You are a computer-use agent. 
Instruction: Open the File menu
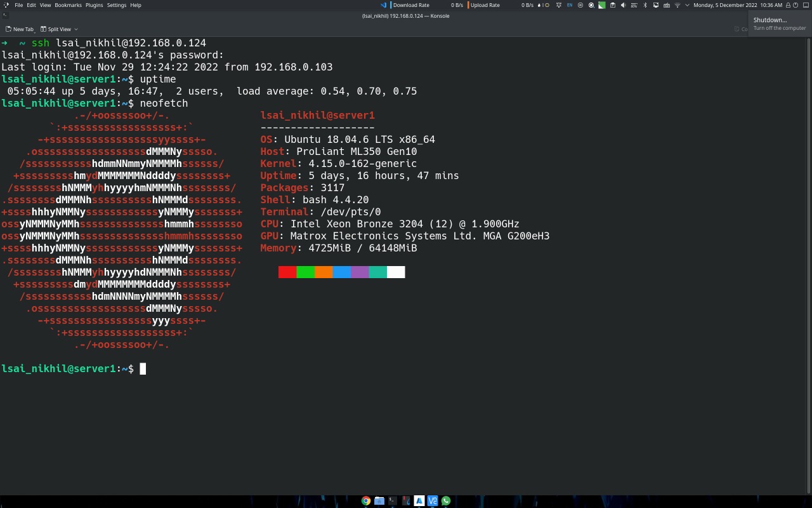pyautogui.click(x=18, y=5)
